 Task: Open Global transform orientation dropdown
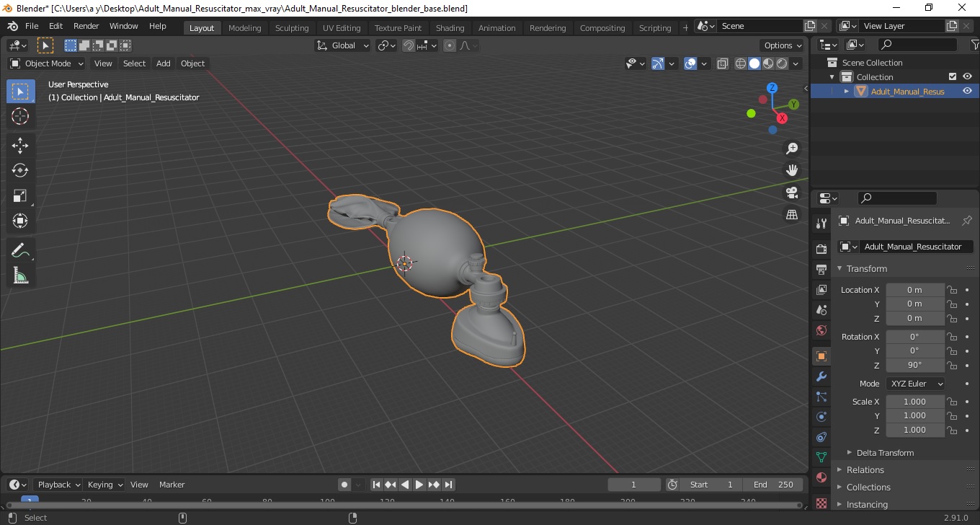[343, 45]
